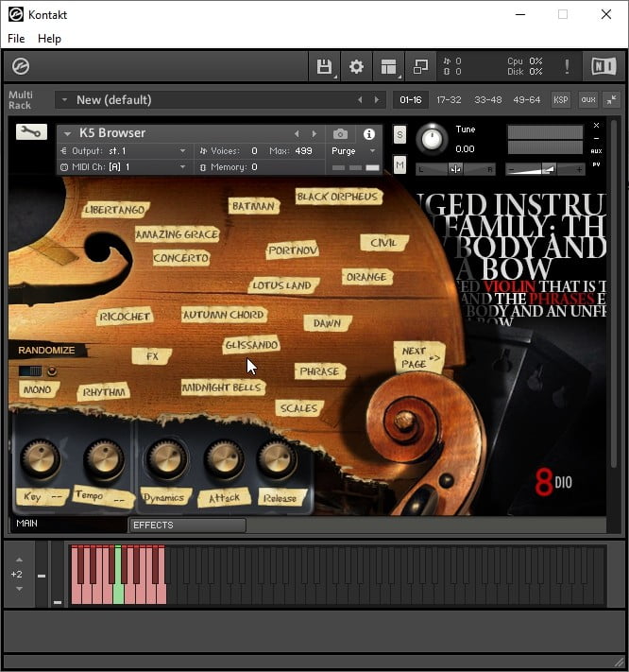Click the camera snapshot icon

point(340,134)
